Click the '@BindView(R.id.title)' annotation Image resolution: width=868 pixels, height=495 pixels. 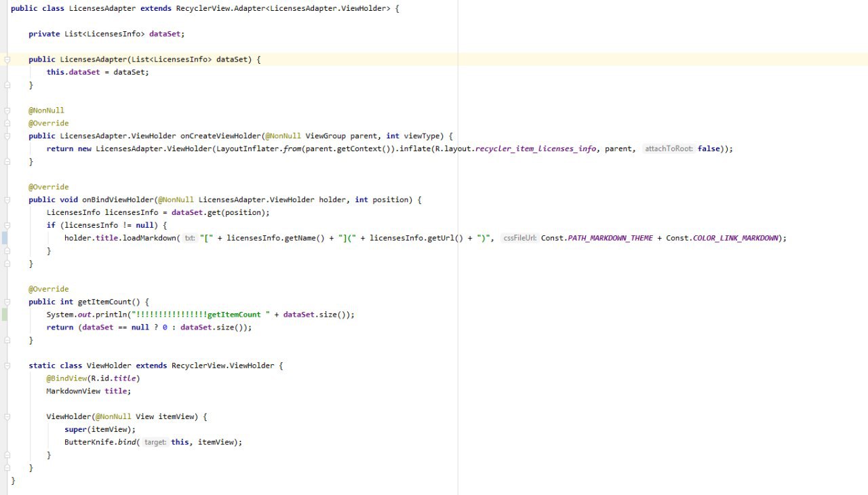(93, 378)
